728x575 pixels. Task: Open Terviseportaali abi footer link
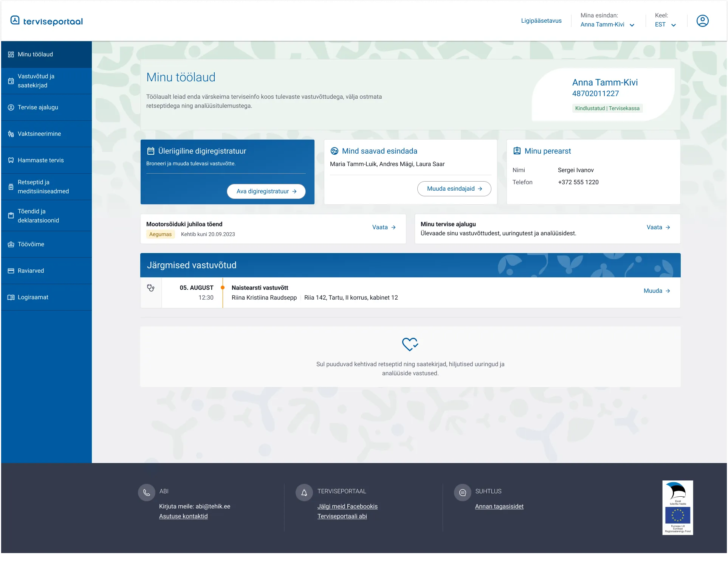342,516
